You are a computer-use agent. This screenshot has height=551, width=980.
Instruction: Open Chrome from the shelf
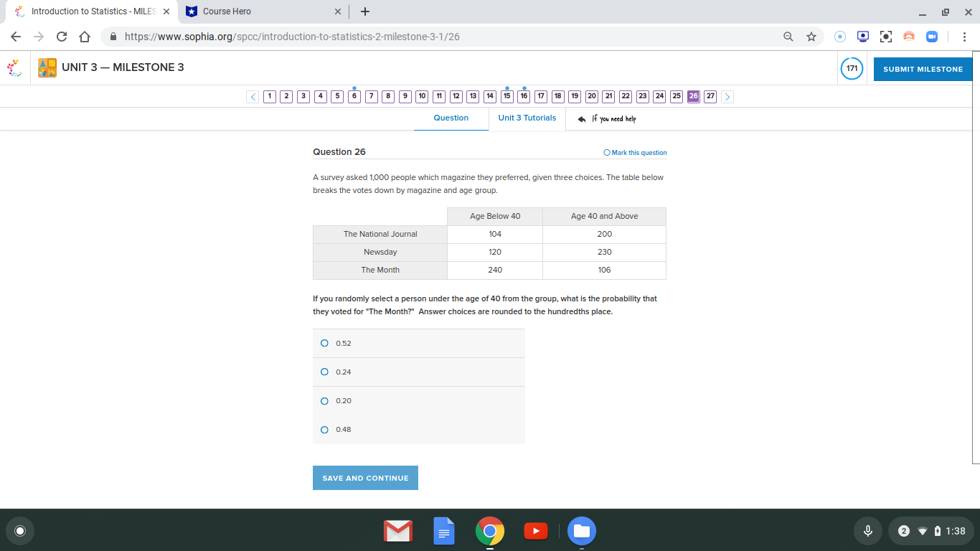point(490,532)
